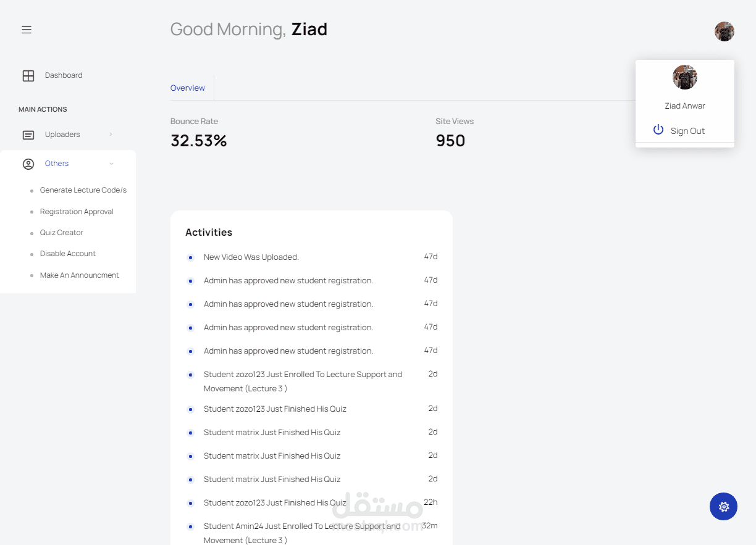Open Generate Lecture Code/s
Image resolution: width=756 pixels, height=545 pixels.
83,190
